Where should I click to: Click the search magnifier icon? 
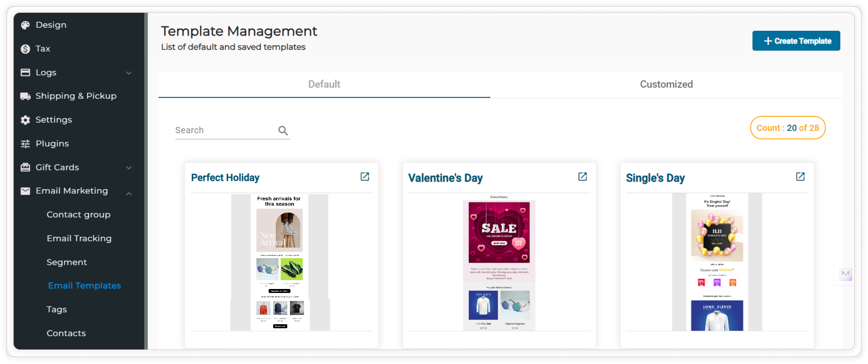pyautogui.click(x=283, y=131)
